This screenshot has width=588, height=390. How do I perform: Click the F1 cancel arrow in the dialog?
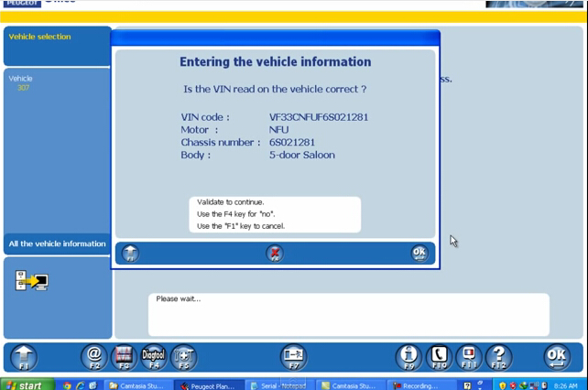[130, 254]
